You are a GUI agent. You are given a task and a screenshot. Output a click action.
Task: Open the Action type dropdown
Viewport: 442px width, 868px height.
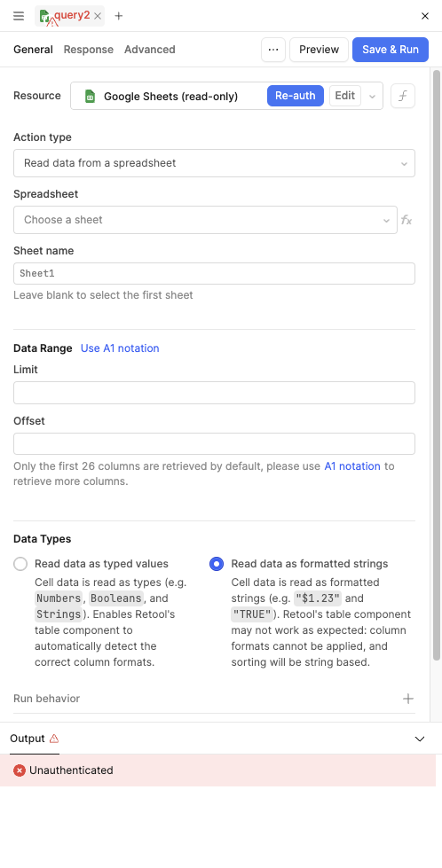pyautogui.click(x=215, y=163)
